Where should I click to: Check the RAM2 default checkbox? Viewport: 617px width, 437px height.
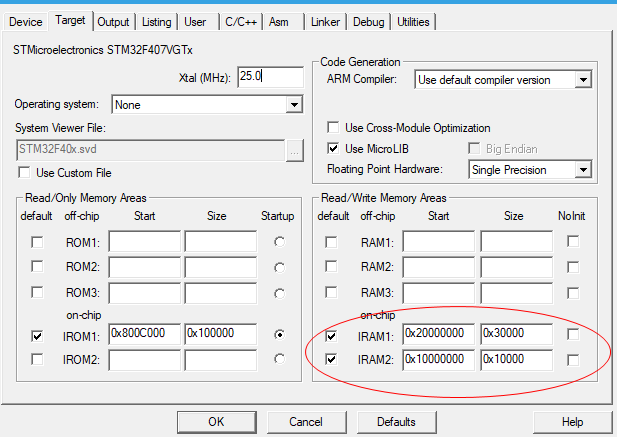pyautogui.click(x=331, y=266)
